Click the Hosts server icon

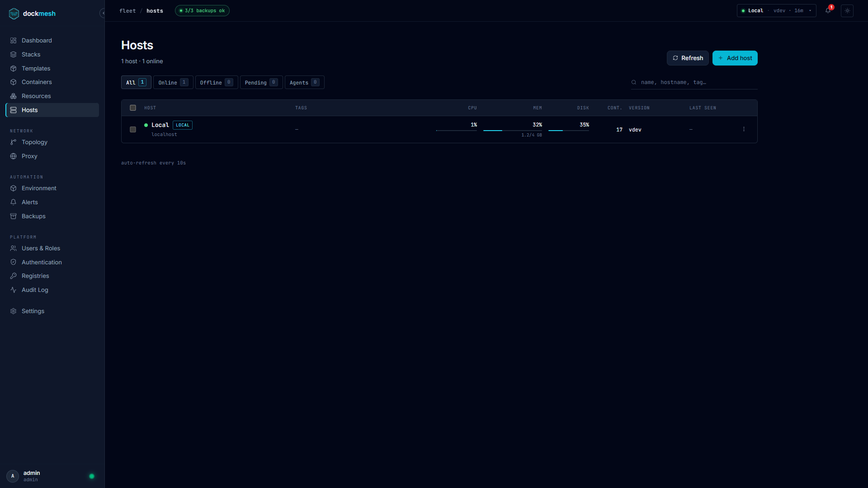pyautogui.click(x=14, y=110)
